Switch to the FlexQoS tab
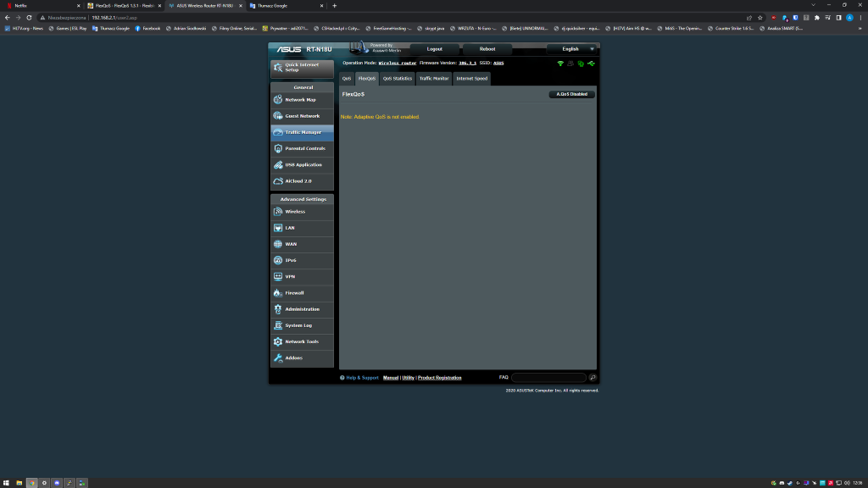The width and height of the screenshot is (868, 488). pyautogui.click(x=367, y=79)
